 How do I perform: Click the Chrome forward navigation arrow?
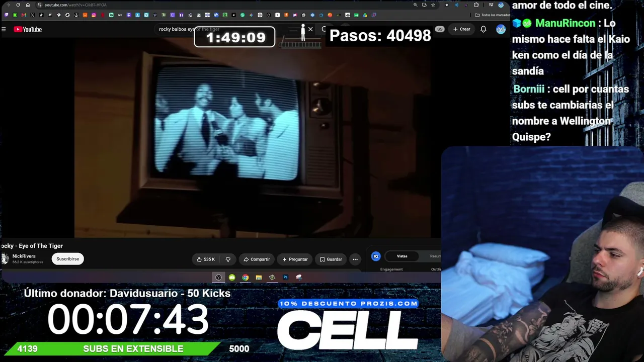(x=8, y=5)
